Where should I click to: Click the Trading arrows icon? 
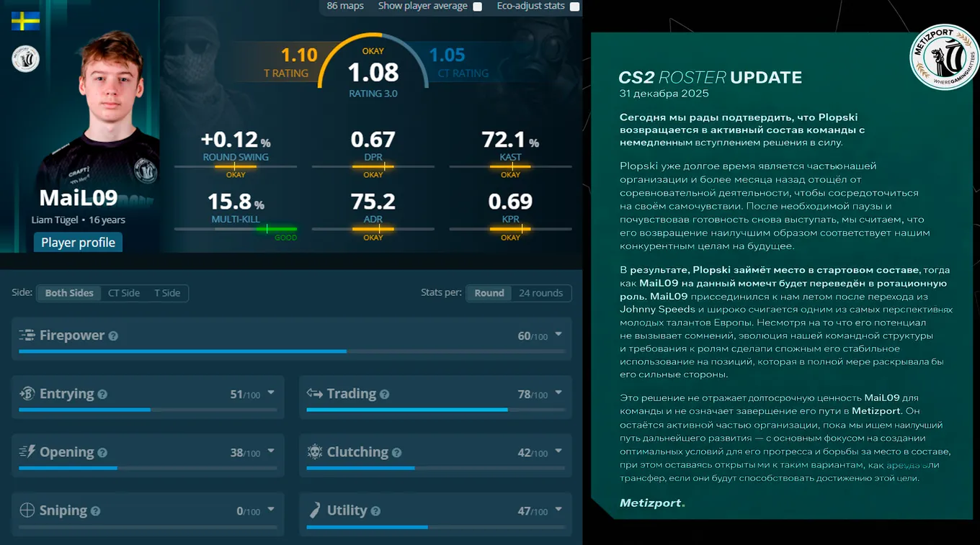point(314,394)
